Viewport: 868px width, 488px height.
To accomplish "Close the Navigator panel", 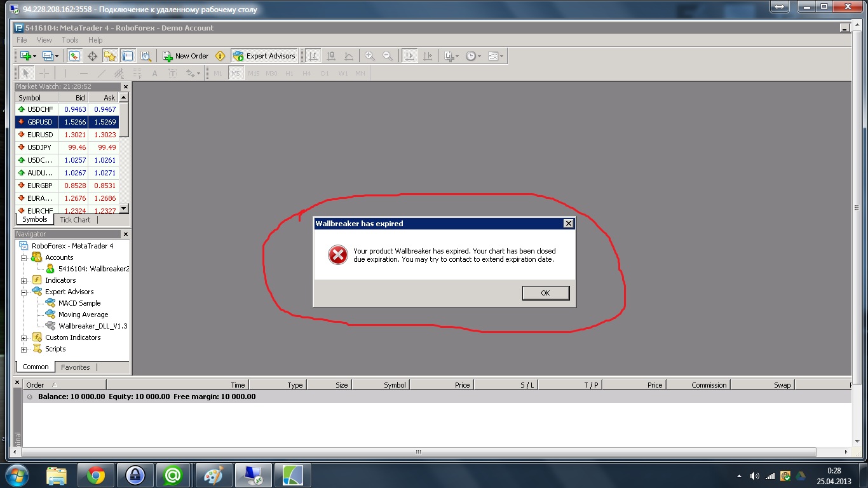I will click(x=125, y=234).
